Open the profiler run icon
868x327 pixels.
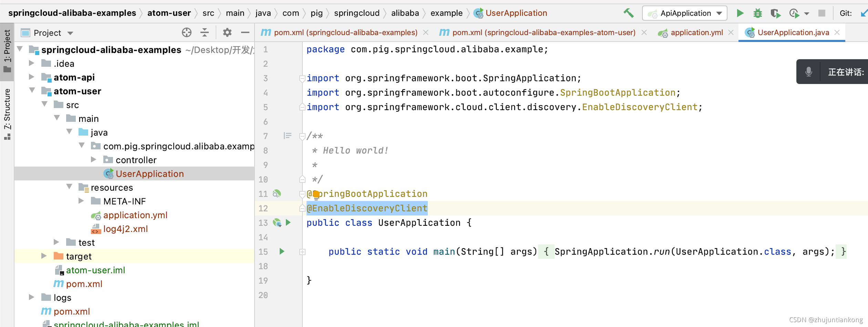(x=794, y=13)
